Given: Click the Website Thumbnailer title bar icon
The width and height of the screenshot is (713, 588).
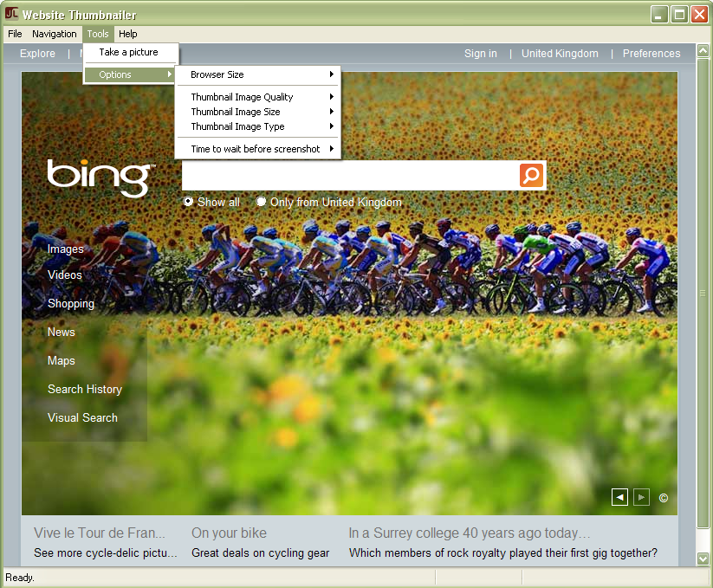Looking at the screenshot, I should click(11, 15).
